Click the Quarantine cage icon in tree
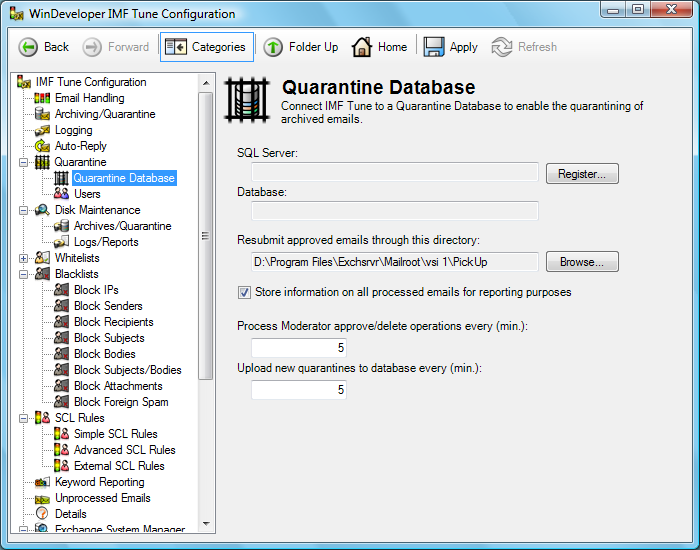 (42, 162)
